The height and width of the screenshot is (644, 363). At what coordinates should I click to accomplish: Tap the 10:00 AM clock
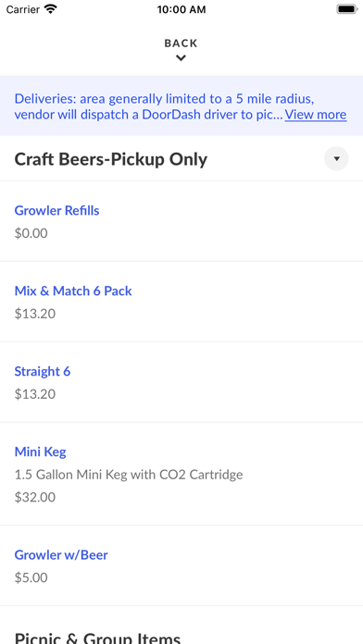pyautogui.click(x=181, y=9)
